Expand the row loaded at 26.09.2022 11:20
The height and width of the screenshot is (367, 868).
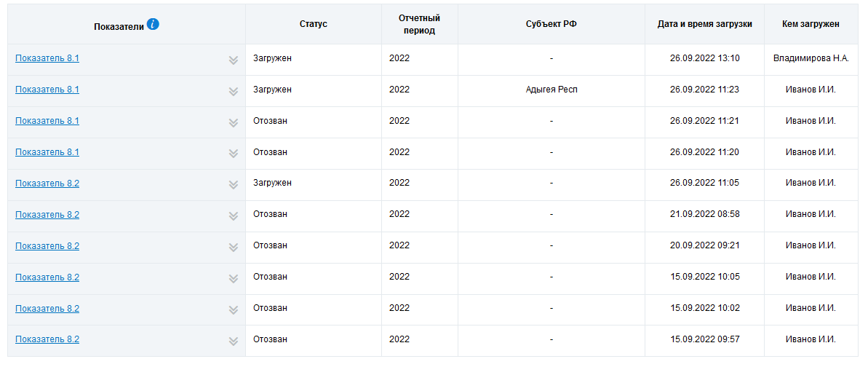[x=234, y=154]
